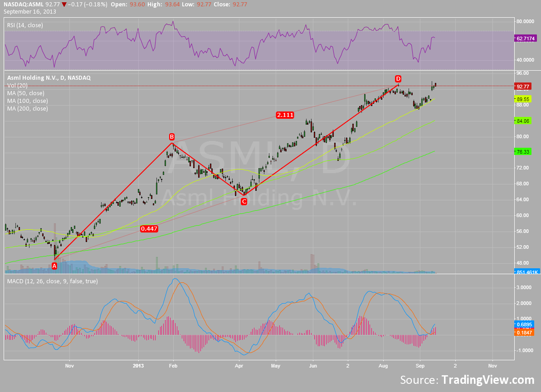Click the 62.7174 RSI value tag
This screenshot has width=541, height=392.
coord(526,39)
